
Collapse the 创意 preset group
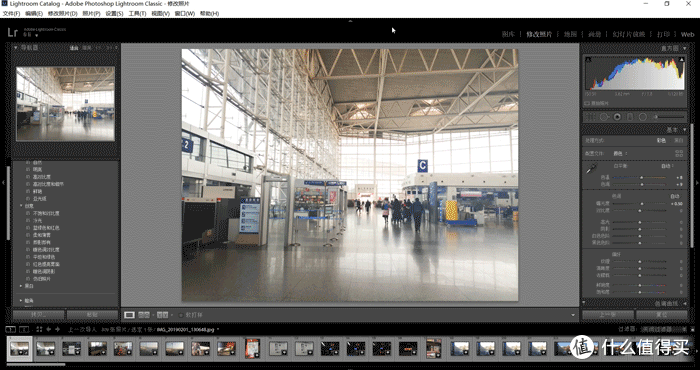click(21, 206)
